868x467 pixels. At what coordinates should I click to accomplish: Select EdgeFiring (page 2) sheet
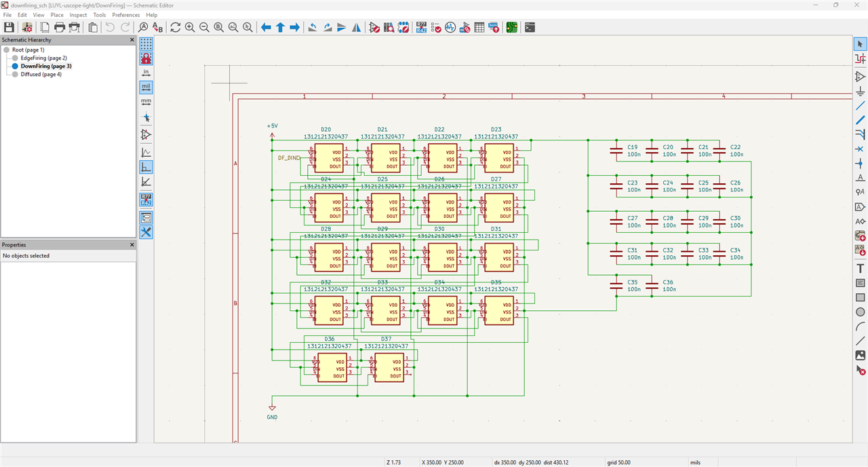(x=43, y=58)
